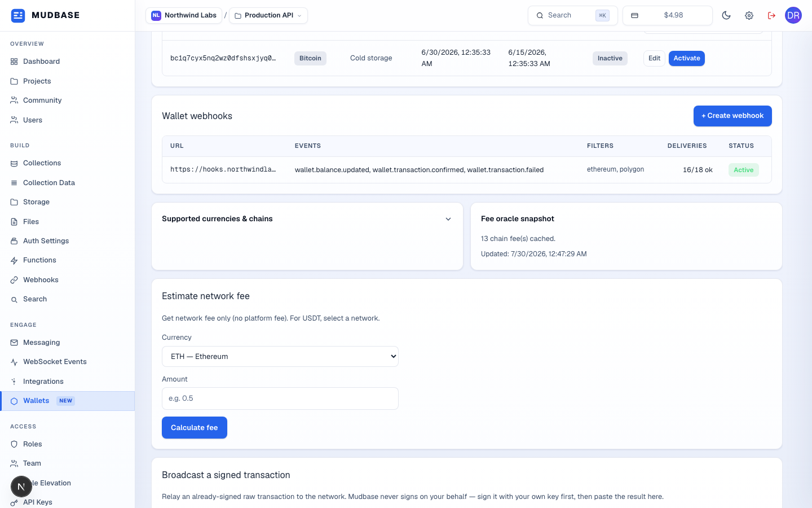Click the Team people icon

coord(14,463)
